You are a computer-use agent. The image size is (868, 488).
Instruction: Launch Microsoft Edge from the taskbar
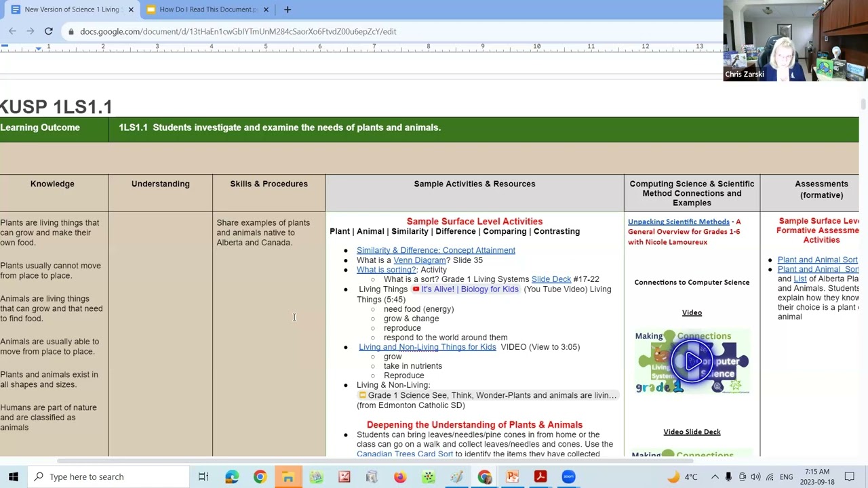232,476
